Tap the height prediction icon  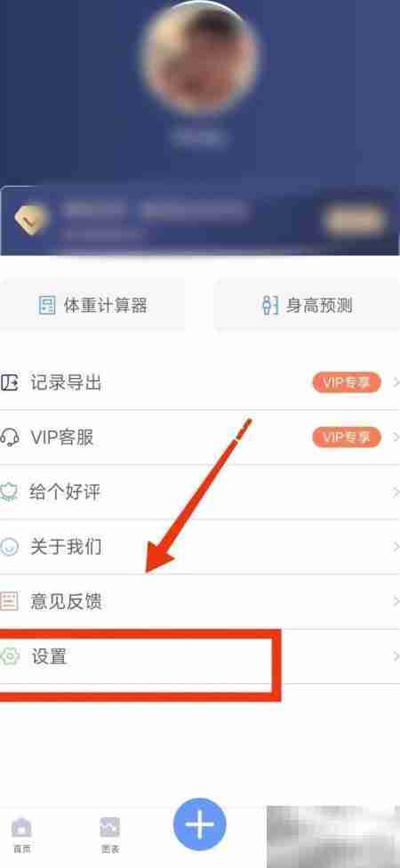pyautogui.click(x=270, y=306)
